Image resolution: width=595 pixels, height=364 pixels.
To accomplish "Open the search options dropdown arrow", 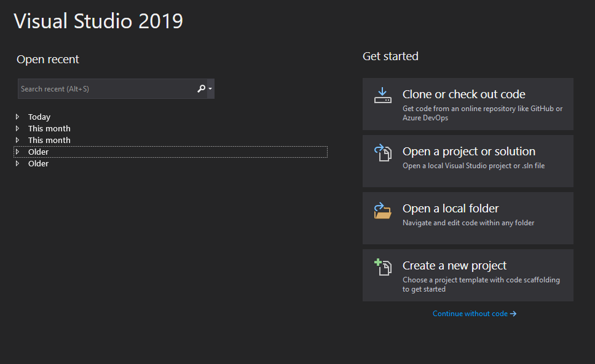I will tap(210, 89).
